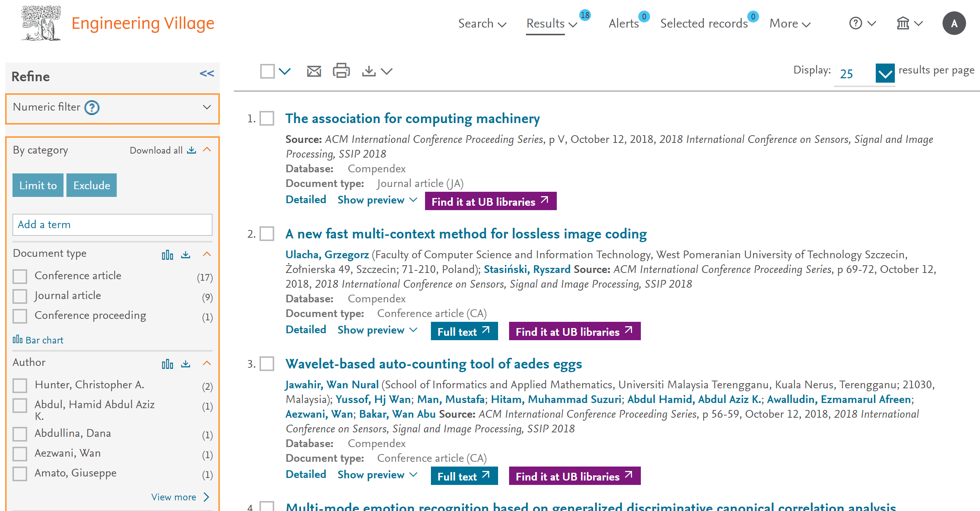Open Document type bar chart icon
This screenshot has height=511, width=980.
pos(167,254)
